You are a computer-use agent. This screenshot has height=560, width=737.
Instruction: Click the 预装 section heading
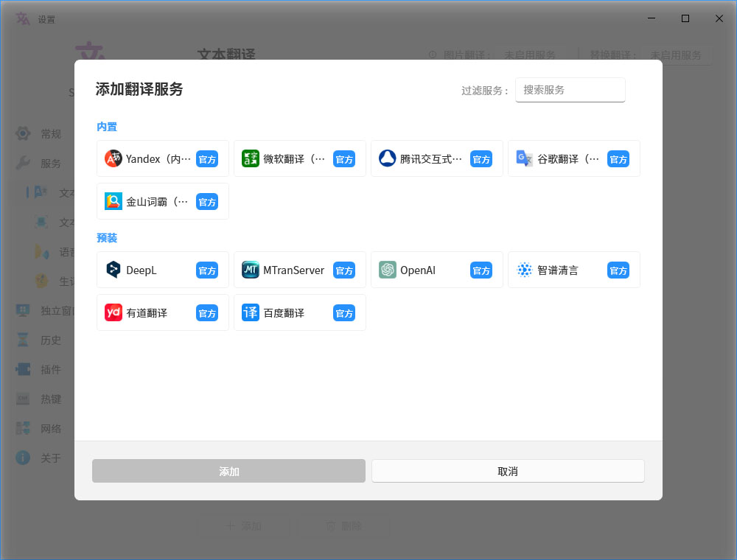107,238
